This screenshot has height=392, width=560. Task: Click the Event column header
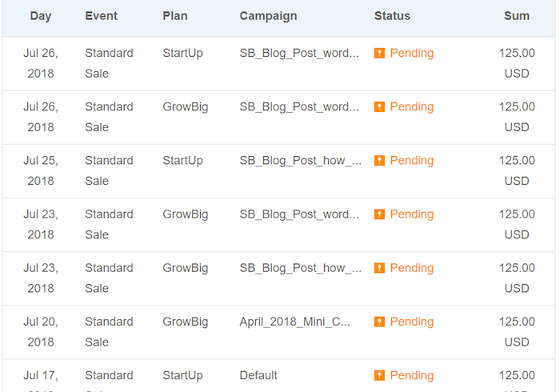[x=101, y=16]
